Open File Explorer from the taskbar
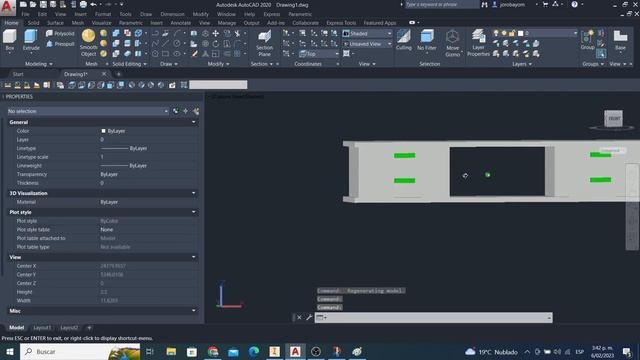This screenshot has width=640, height=360. [x=171, y=351]
